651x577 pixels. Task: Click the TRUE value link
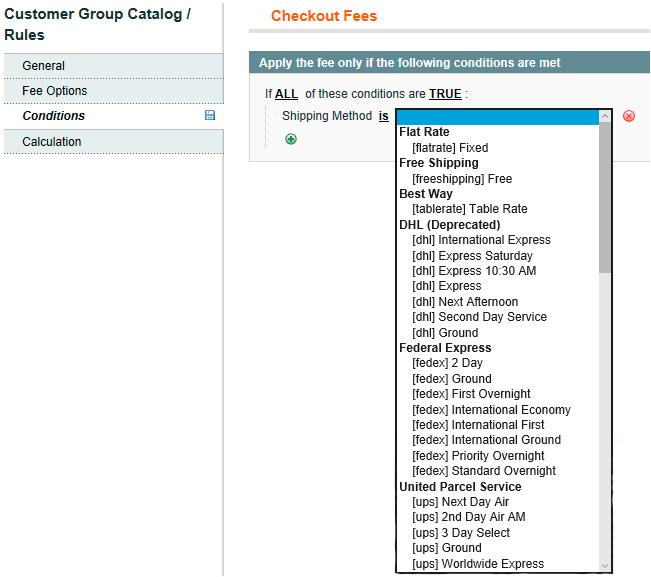pyautogui.click(x=445, y=94)
